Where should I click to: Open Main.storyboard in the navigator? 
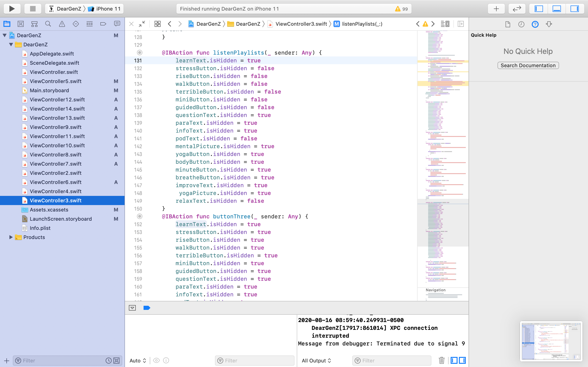[49, 90]
